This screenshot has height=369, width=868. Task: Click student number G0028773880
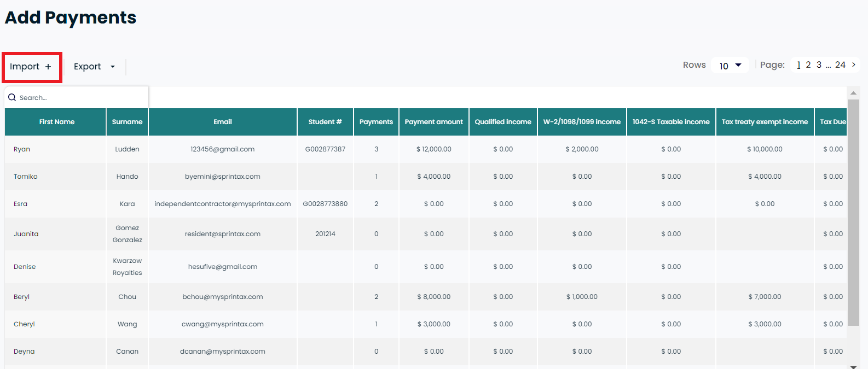(x=325, y=204)
